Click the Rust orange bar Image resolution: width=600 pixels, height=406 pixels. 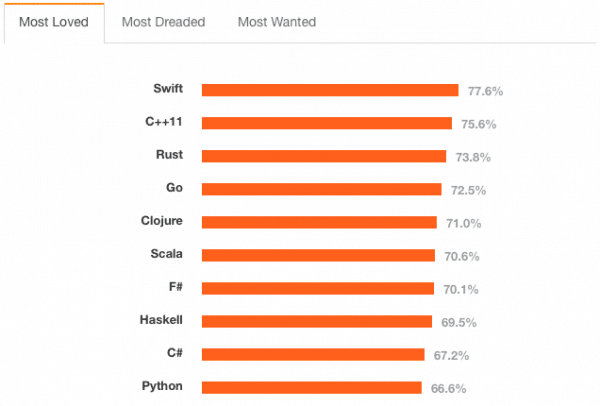point(324,156)
